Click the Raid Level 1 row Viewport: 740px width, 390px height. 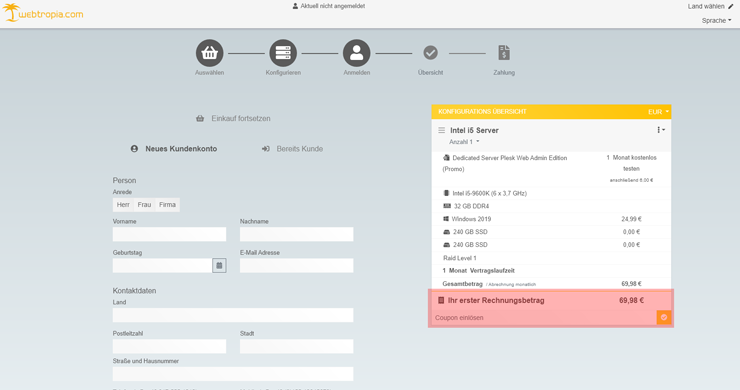[551, 258]
